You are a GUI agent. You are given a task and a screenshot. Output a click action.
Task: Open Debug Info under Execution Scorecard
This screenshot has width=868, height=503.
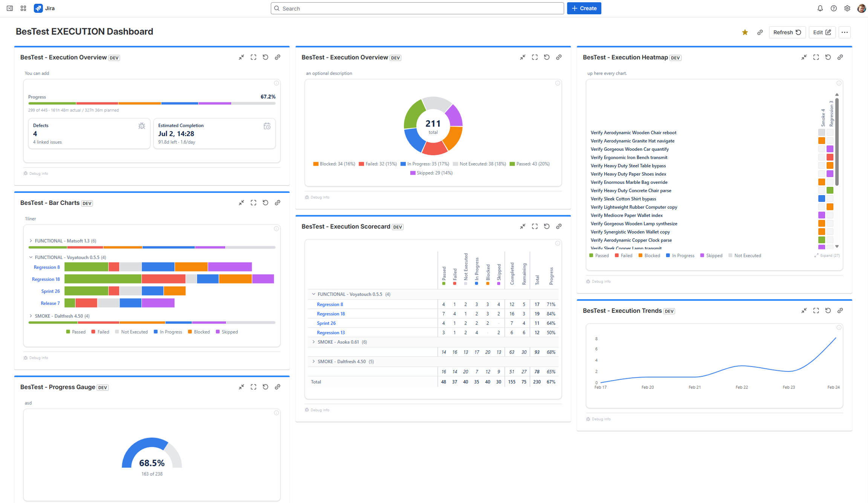pyautogui.click(x=317, y=410)
